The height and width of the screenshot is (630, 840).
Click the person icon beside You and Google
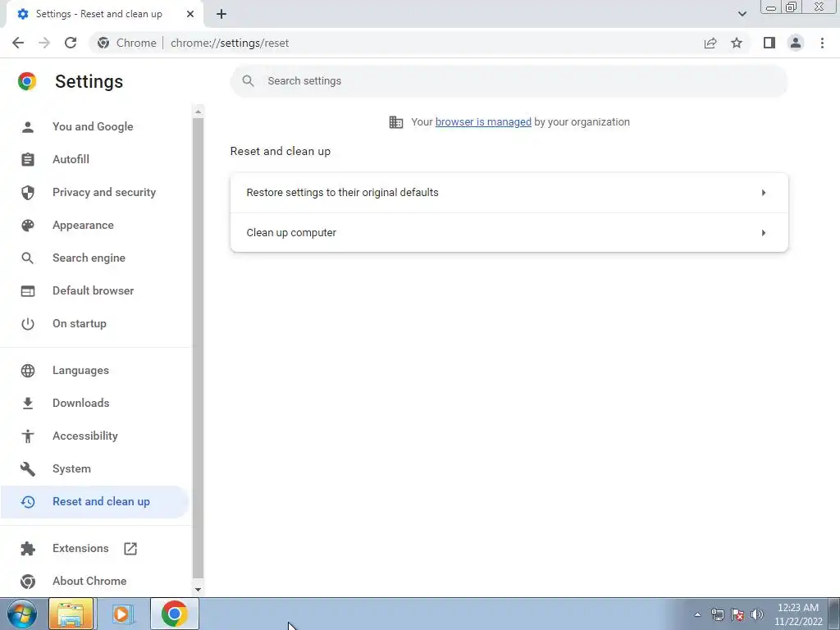tap(28, 127)
